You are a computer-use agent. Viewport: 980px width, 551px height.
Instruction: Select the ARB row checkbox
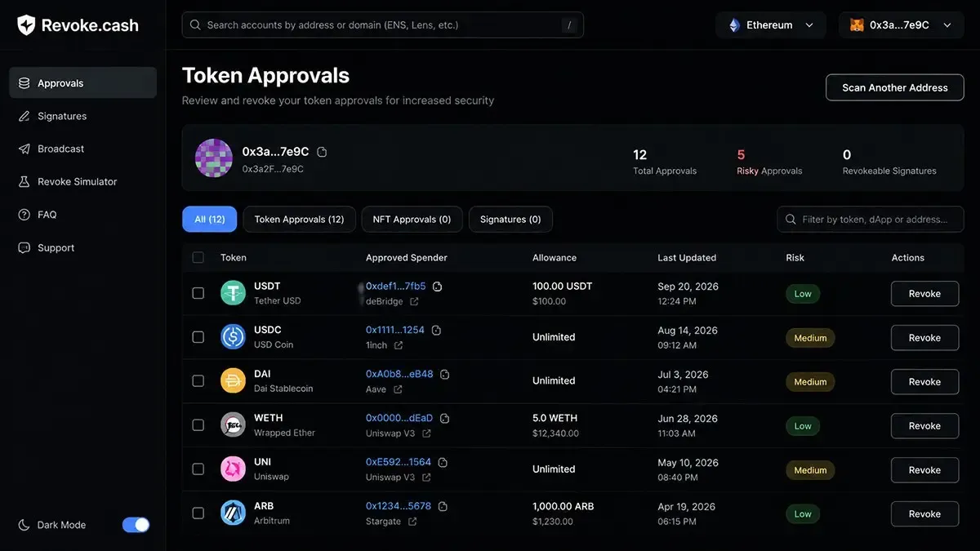pyautogui.click(x=198, y=513)
